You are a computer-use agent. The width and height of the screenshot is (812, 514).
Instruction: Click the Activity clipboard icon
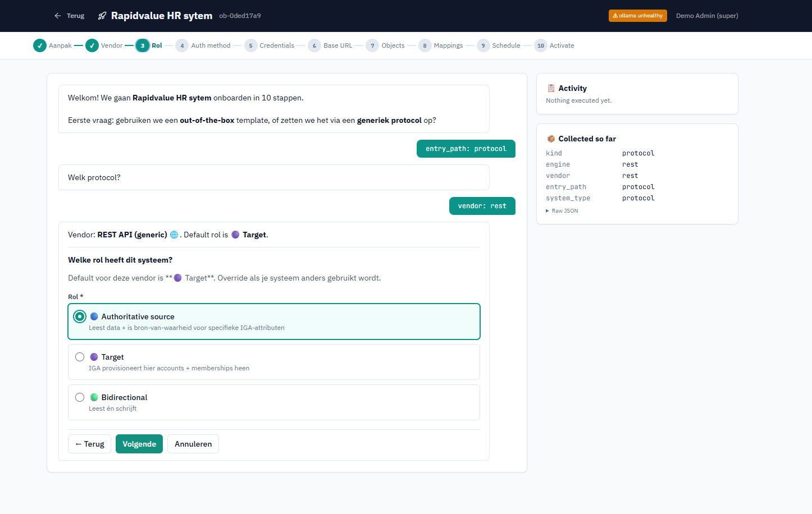tap(551, 88)
